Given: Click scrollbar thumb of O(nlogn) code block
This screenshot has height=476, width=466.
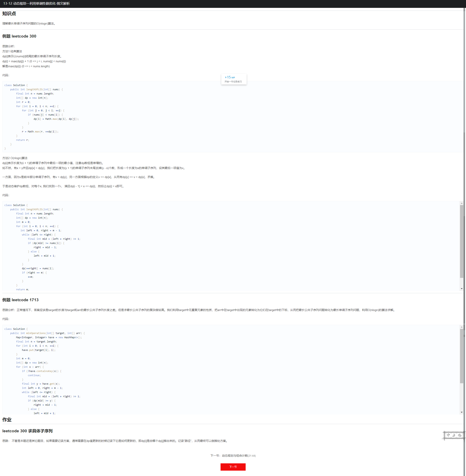Looking at the screenshot, I should (x=461, y=241).
